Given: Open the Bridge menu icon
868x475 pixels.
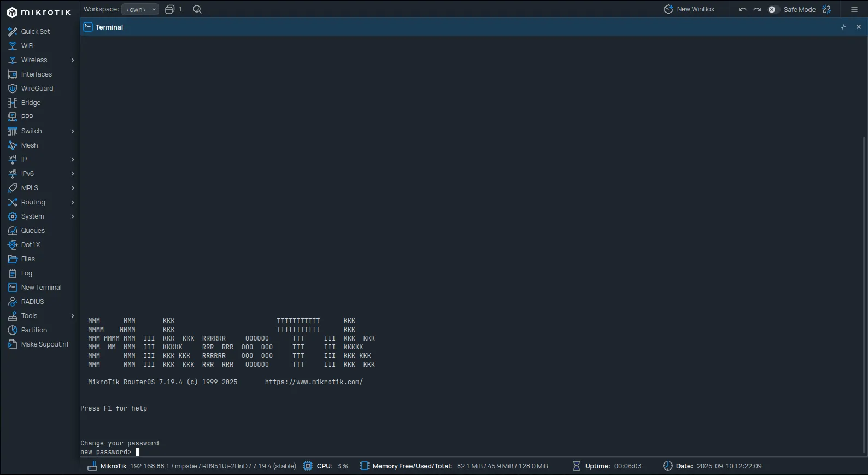Looking at the screenshot, I should click(x=13, y=103).
